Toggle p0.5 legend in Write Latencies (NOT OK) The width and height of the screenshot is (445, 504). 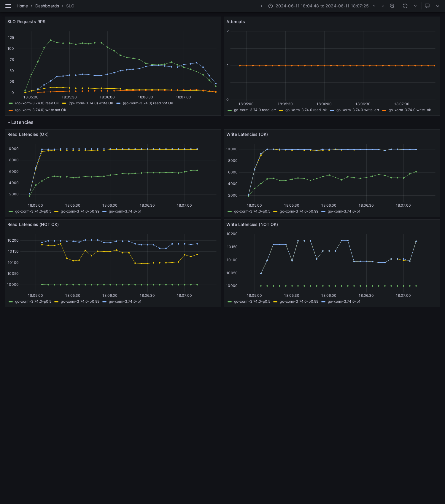pos(252,302)
